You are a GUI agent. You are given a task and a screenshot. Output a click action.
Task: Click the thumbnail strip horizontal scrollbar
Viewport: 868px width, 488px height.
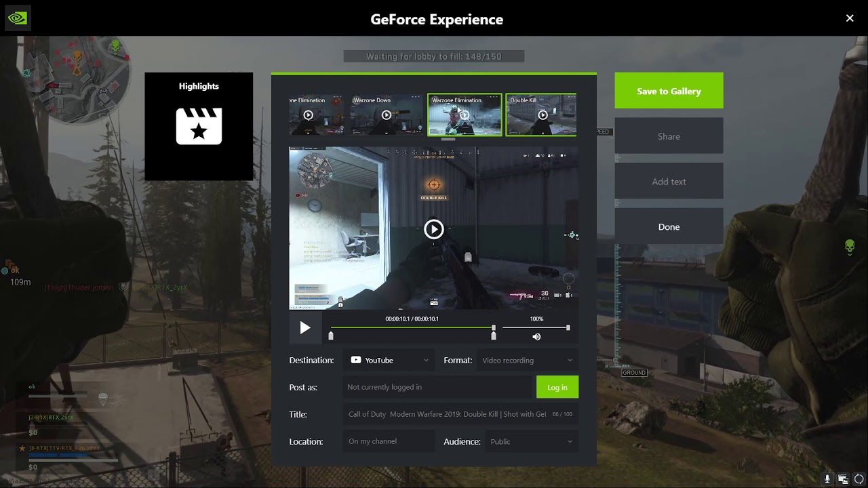pyautogui.click(x=448, y=140)
